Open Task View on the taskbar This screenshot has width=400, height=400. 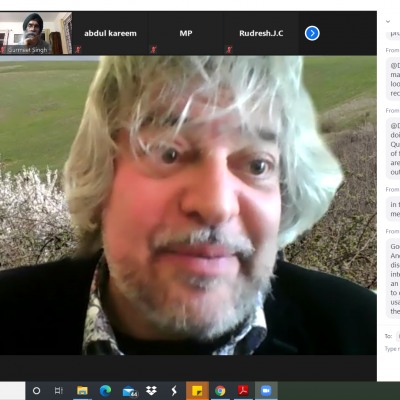click(x=59, y=391)
